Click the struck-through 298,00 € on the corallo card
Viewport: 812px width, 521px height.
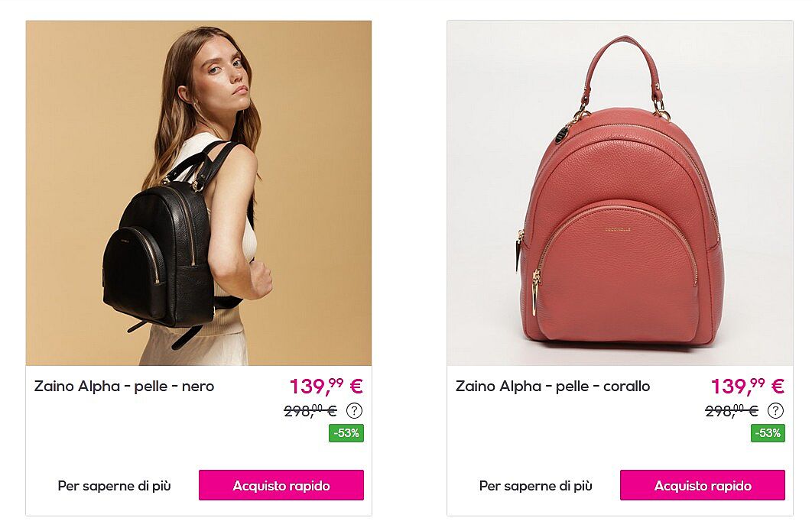pyautogui.click(x=732, y=411)
